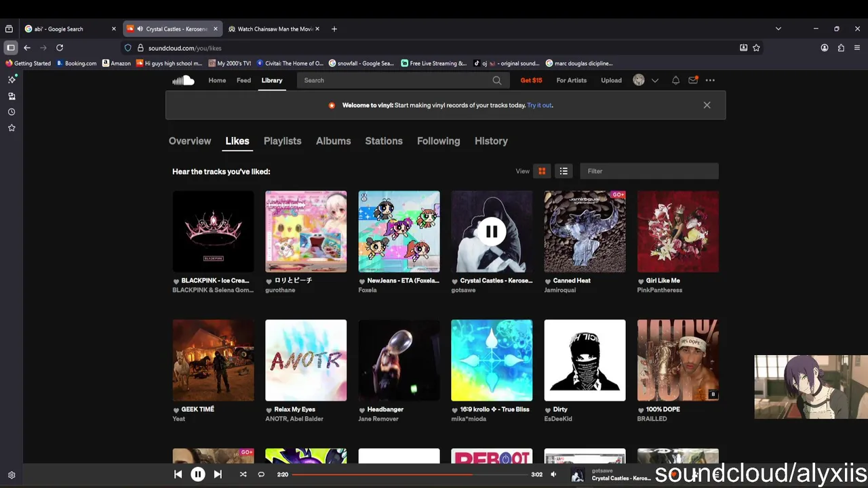Unlike Canned Heat heart icon
Image resolution: width=868 pixels, height=488 pixels.
pyautogui.click(x=548, y=281)
